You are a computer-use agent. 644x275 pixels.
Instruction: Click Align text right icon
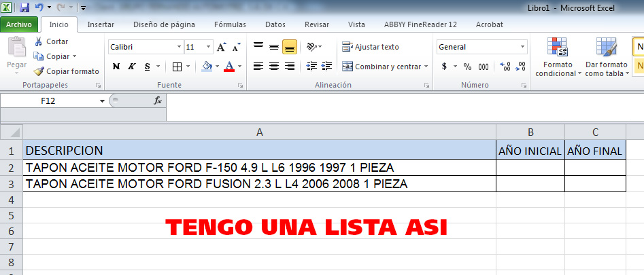pos(290,66)
